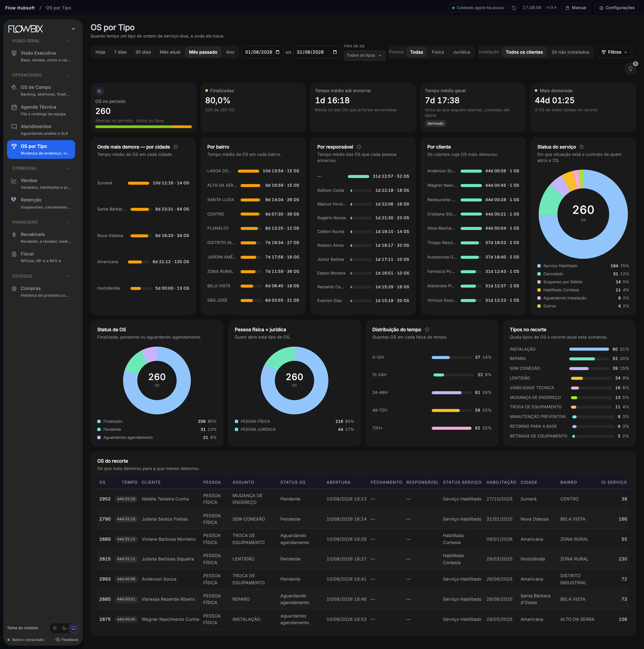Click the Visão Executiva sidebar icon
644x649 pixels.
point(14,53)
